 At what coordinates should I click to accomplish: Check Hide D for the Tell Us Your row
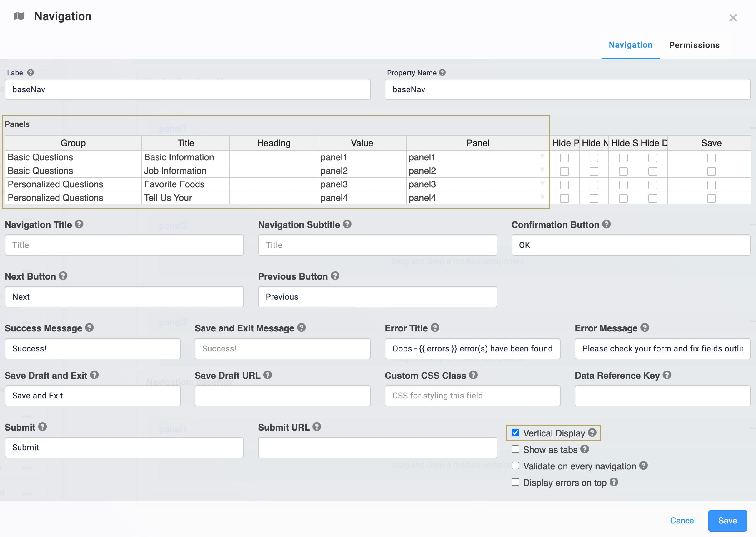[x=652, y=199]
